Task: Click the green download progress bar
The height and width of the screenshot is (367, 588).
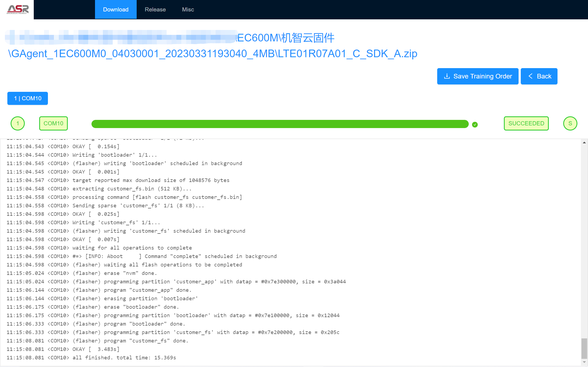Action: (280, 124)
